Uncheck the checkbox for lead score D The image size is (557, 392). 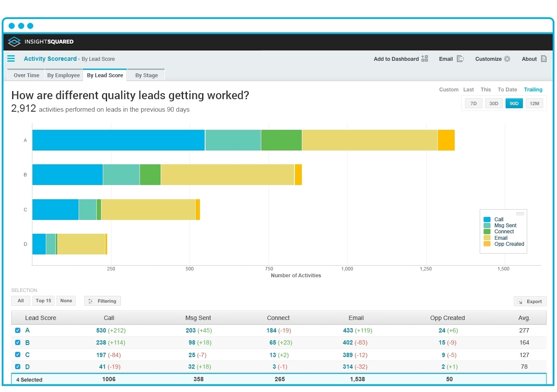(x=18, y=367)
